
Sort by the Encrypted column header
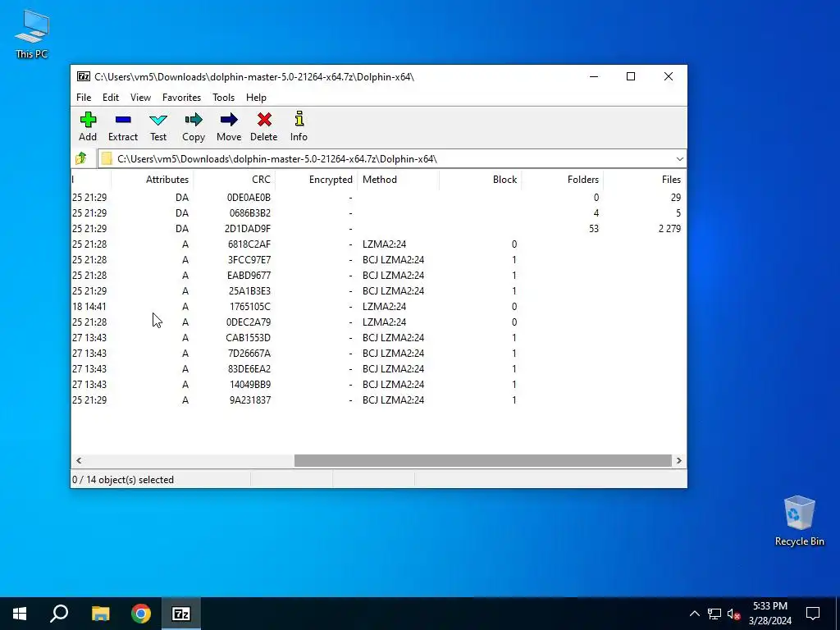(x=316, y=180)
